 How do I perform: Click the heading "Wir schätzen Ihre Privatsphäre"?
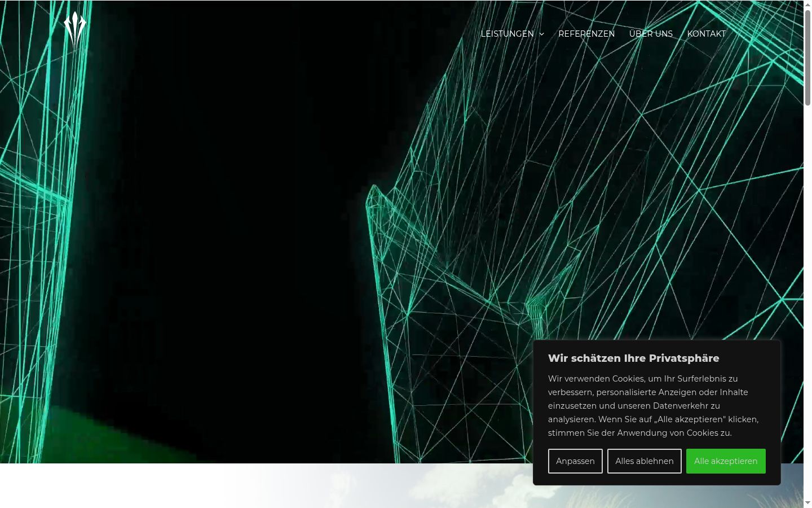633,358
